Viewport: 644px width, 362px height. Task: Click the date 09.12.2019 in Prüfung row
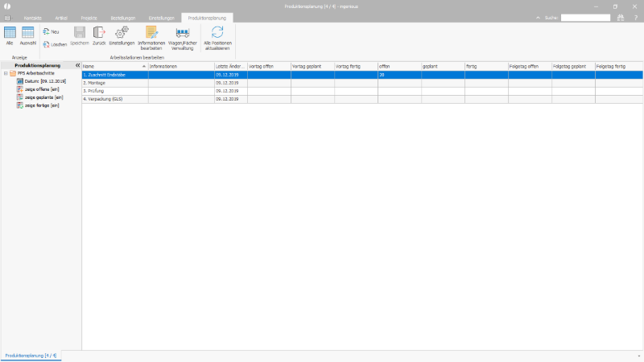(227, 91)
